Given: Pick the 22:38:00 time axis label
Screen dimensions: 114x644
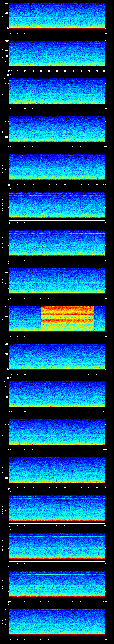Looking at the screenshot, I should point(9,374).
